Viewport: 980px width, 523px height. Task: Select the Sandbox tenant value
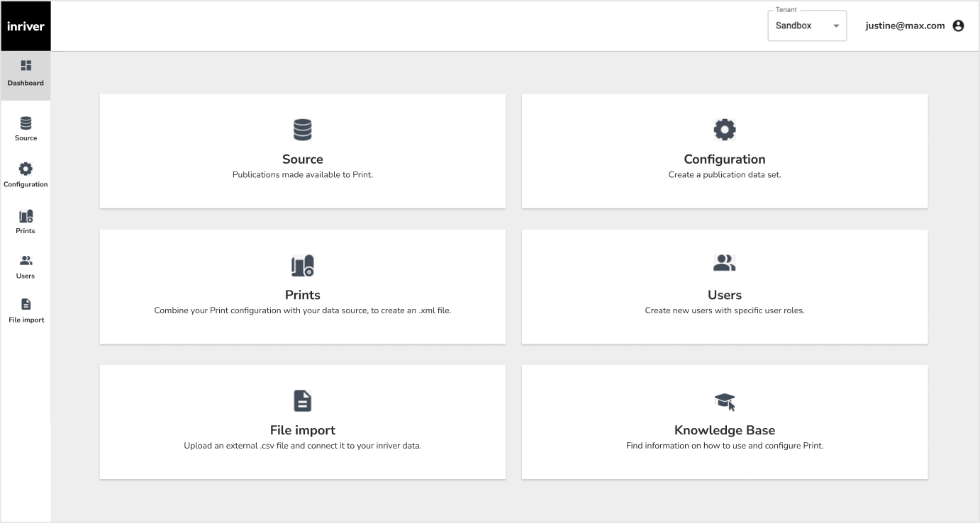click(794, 26)
